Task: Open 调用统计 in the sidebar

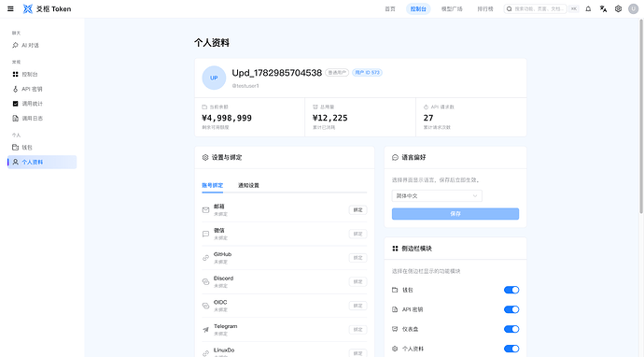Action: (42, 104)
